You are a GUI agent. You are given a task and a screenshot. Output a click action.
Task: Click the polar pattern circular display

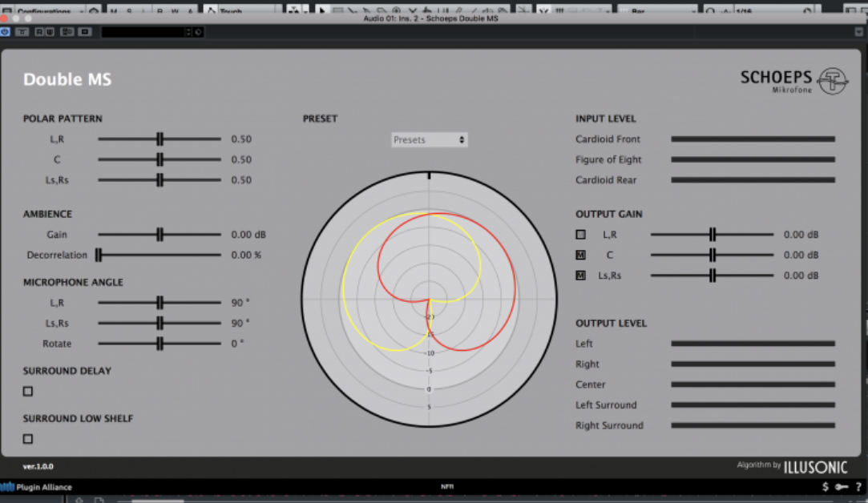click(429, 300)
